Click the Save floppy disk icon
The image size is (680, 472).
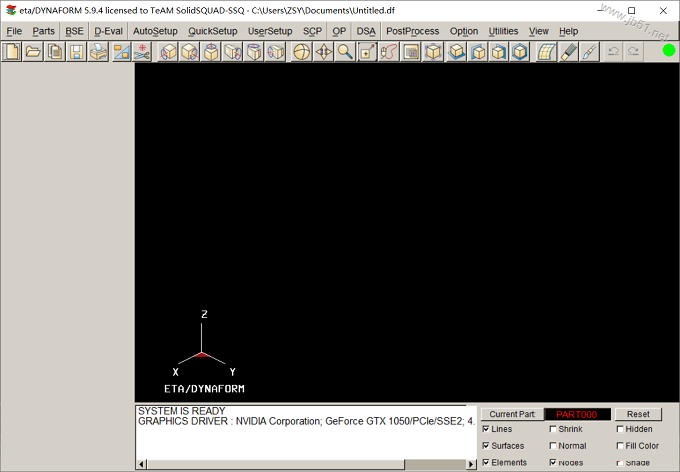[x=76, y=52]
